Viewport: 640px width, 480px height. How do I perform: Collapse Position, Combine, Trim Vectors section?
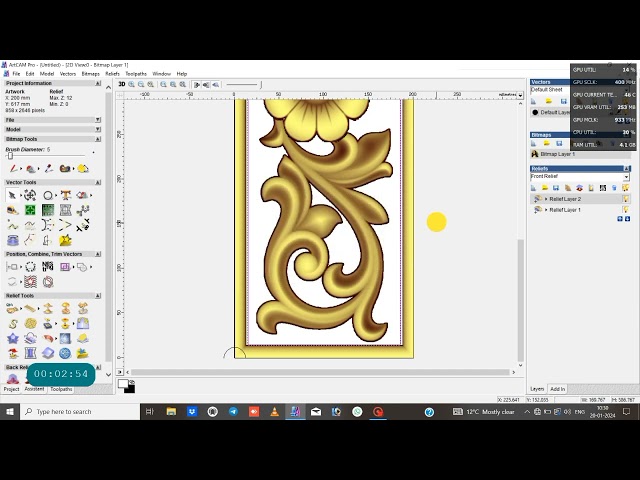pyautogui.click(x=98, y=254)
